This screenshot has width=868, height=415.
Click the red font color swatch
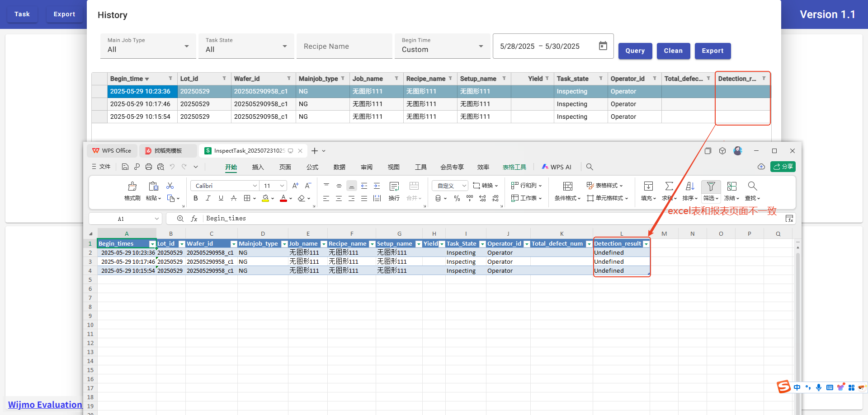point(283,198)
